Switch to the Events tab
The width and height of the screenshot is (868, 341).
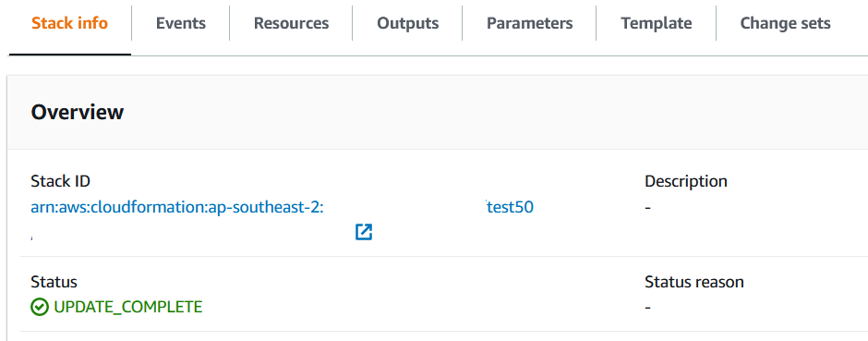[180, 23]
